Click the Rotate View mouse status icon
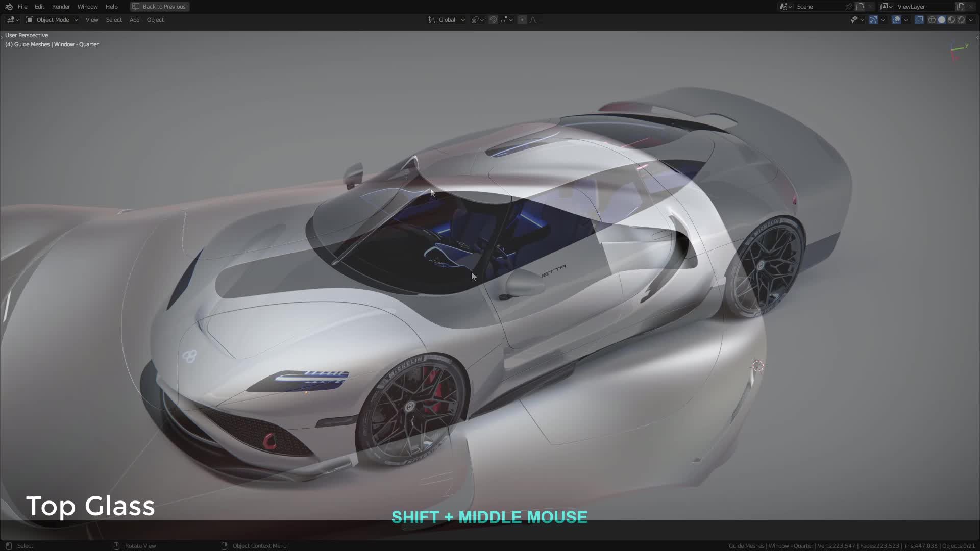The height and width of the screenshot is (551, 980). pos(116,546)
